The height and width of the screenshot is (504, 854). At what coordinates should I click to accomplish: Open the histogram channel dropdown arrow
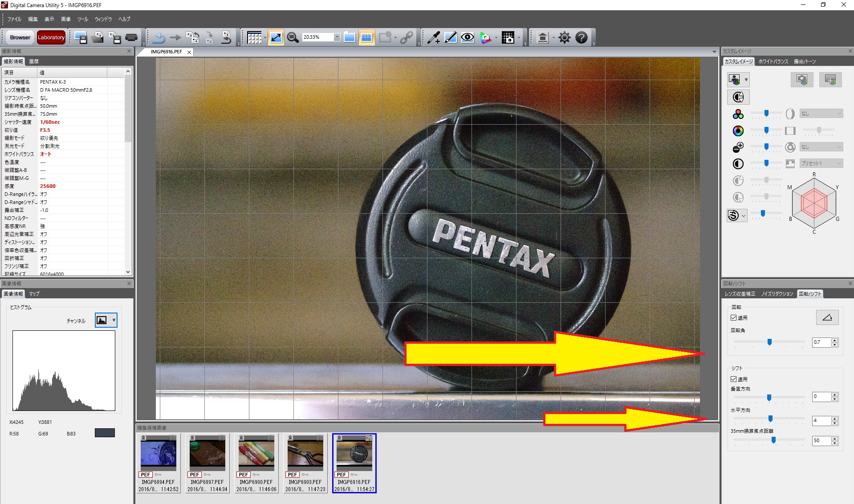pyautogui.click(x=114, y=320)
